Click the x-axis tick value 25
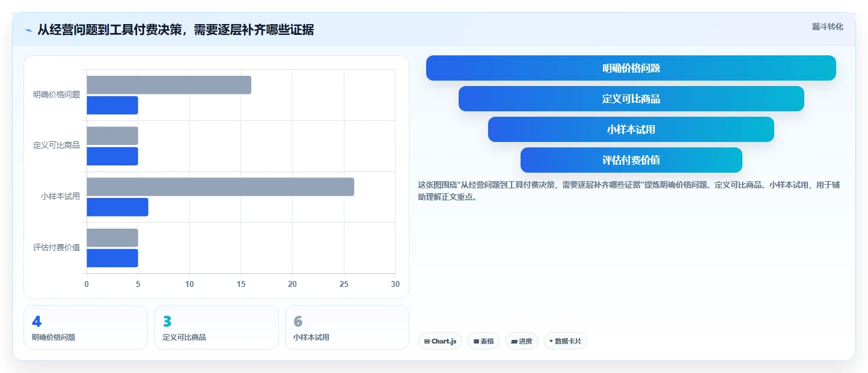 (x=344, y=284)
